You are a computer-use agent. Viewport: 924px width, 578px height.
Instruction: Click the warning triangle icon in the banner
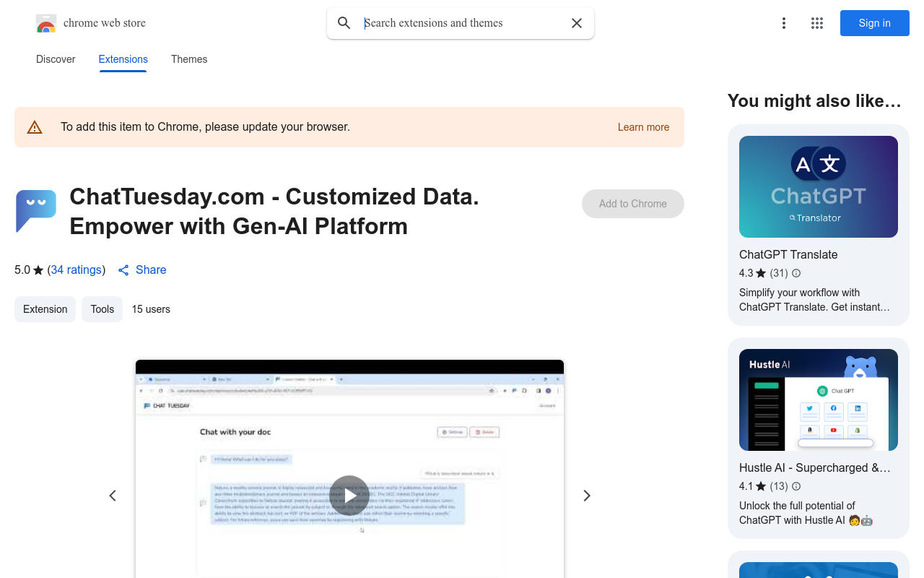pos(35,127)
